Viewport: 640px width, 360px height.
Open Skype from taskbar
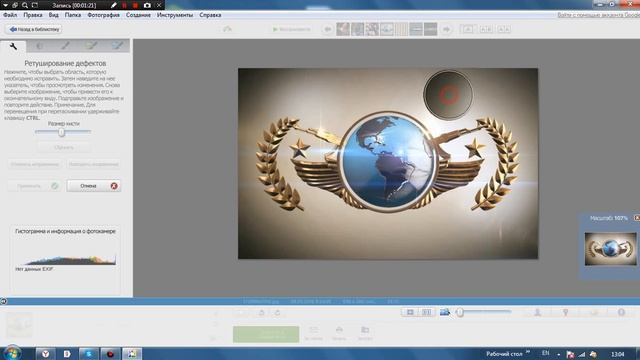(88, 354)
